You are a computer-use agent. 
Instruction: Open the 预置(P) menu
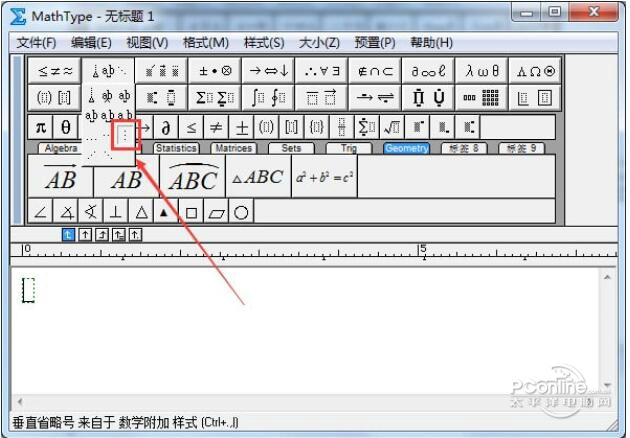(x=375, y=42)
